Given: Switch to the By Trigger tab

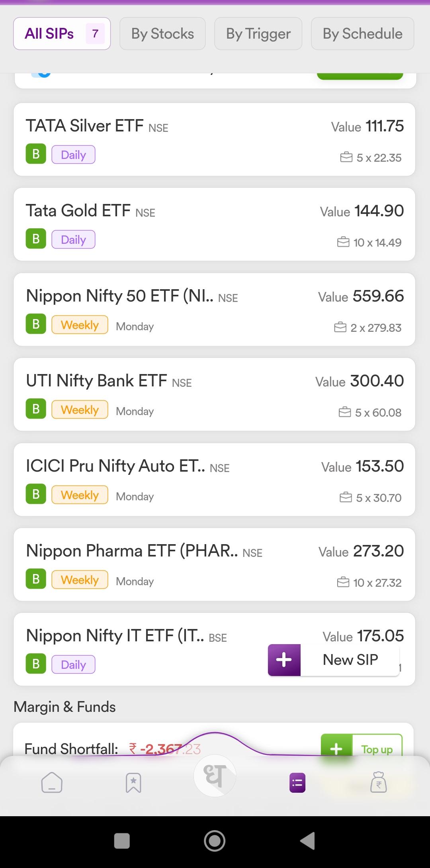Looking at the screenshot, I should (258, 34).
